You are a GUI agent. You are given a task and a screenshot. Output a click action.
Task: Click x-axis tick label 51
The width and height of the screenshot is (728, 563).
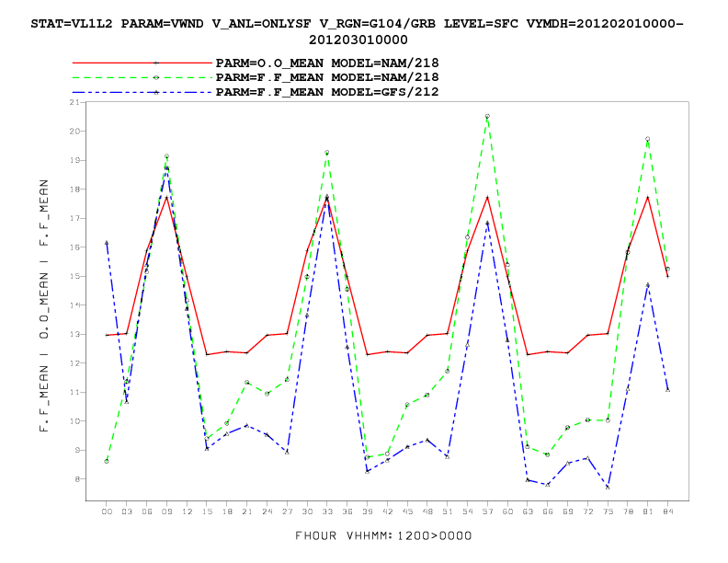click(x=448, y=511)
